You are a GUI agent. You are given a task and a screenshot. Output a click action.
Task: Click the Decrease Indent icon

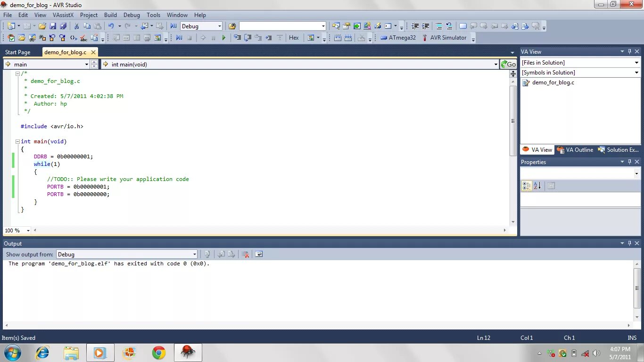point(415,26)
